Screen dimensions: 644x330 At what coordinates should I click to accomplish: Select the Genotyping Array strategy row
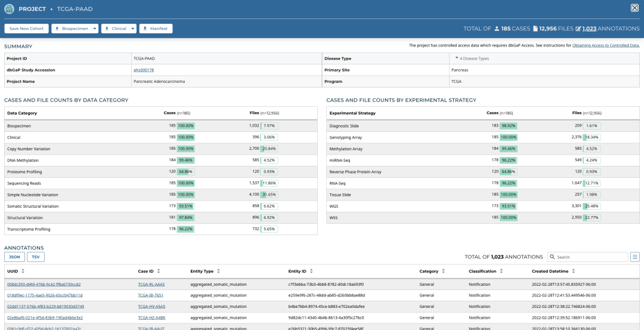tap(482, 137)
